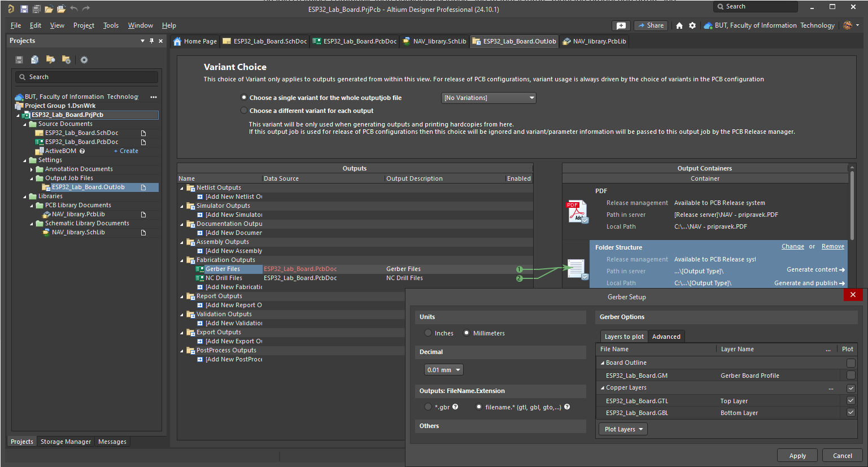The width and height of the screenshot is (868, 467).
Task: Click the Save icon in the title bar
Action: click(24, 9)
